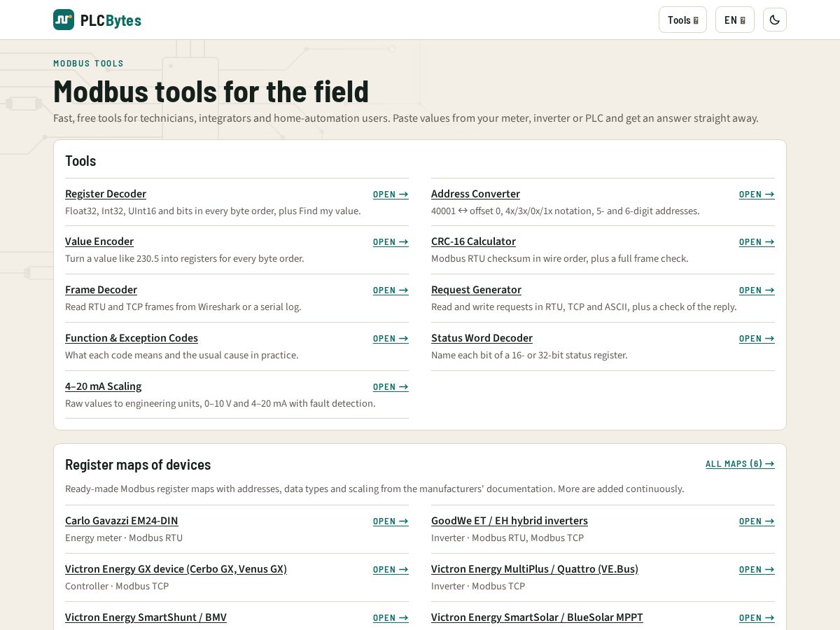
Task: Click the PLCBytes brand name text
Action: click(x=111, y=20)
